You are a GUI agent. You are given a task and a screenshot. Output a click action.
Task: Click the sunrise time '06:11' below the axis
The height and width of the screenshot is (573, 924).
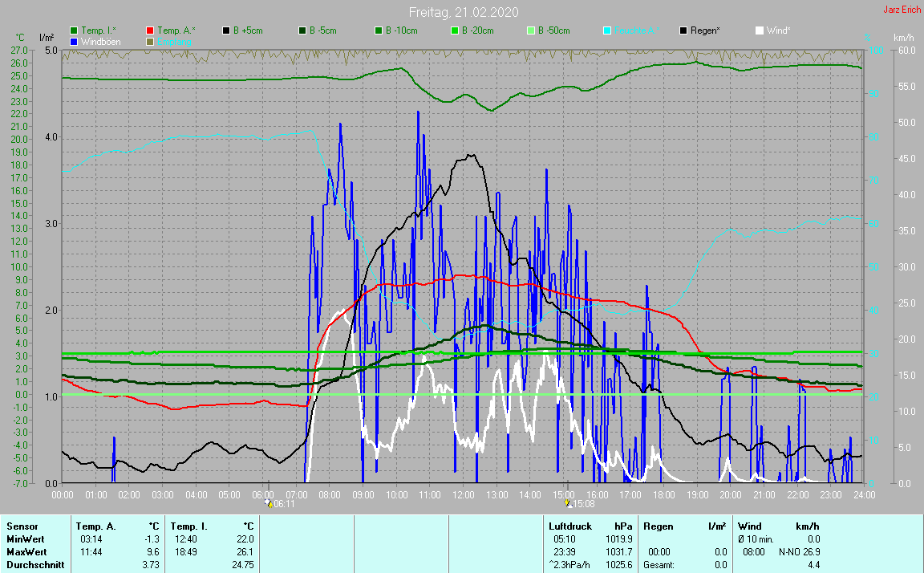[x=284, y=504]
